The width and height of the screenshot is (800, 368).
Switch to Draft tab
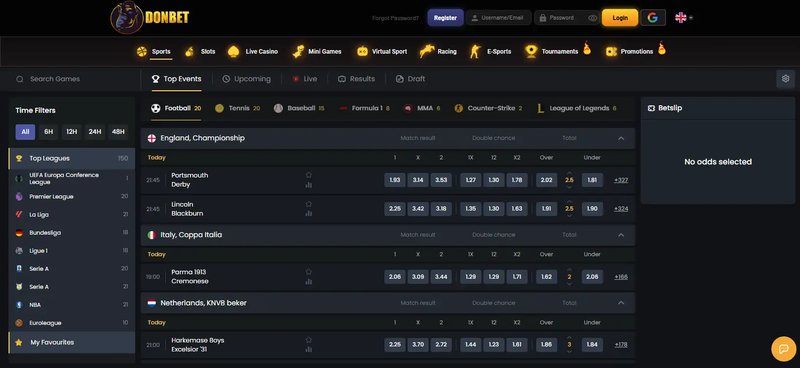click(x=411, y=79)
